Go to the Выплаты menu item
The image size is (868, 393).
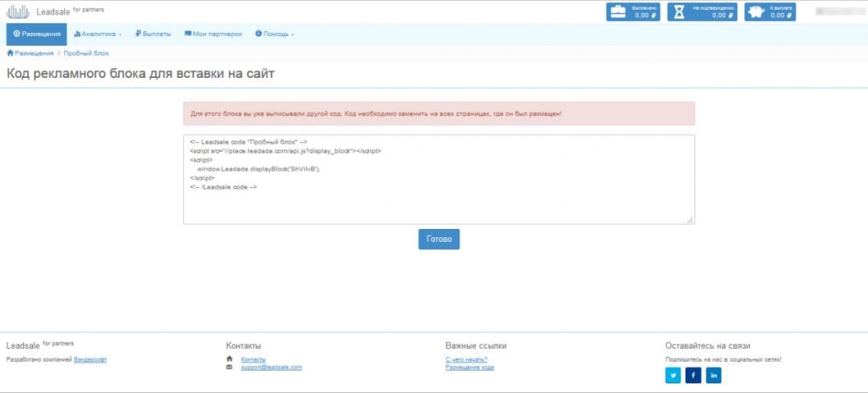[x=154, y=34]
